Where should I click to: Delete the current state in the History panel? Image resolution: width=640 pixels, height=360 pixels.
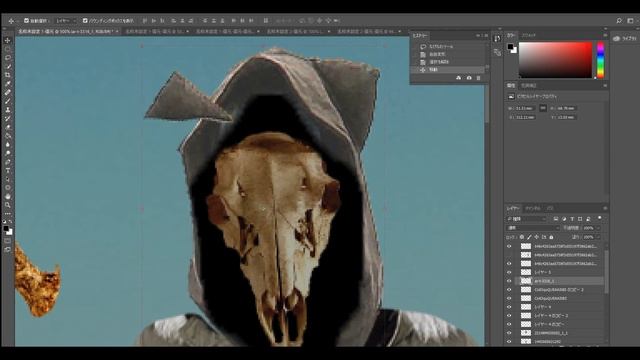(x=479, y=78)
